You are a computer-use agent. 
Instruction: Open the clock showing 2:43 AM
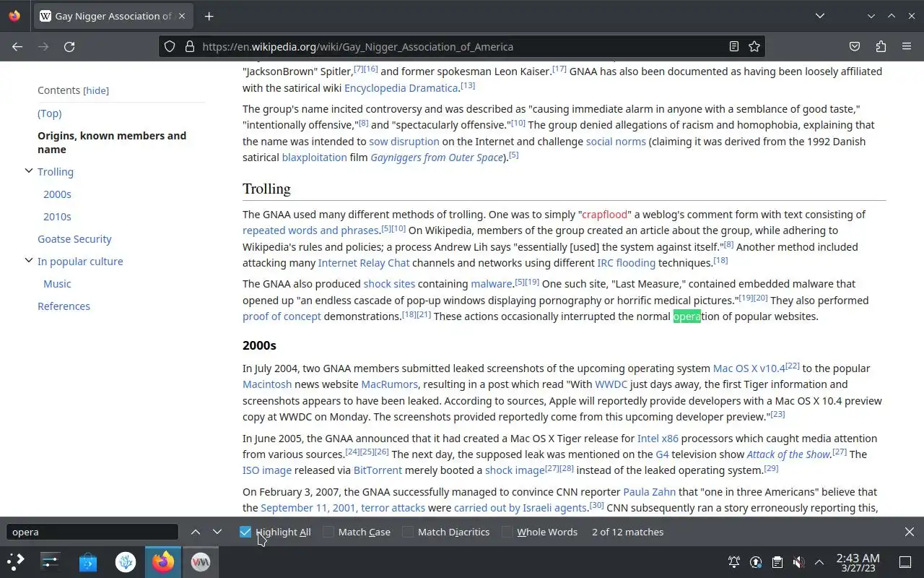(858, 562)
